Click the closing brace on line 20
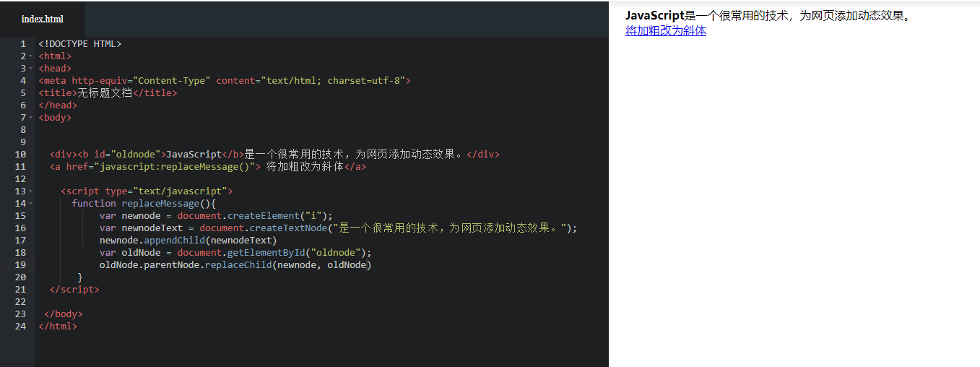Screen dimensions: 980x367 pyautogui.click(x=80, y=277)
